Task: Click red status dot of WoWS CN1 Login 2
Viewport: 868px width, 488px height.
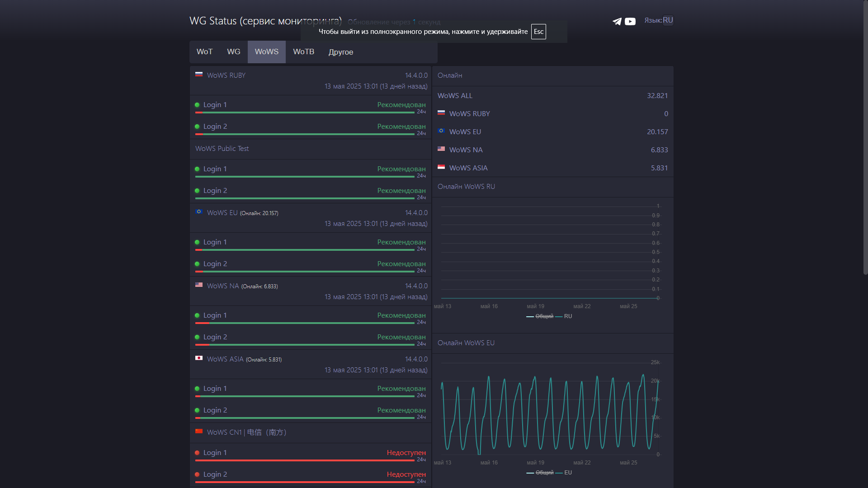Action: click(x=197, y=474)
